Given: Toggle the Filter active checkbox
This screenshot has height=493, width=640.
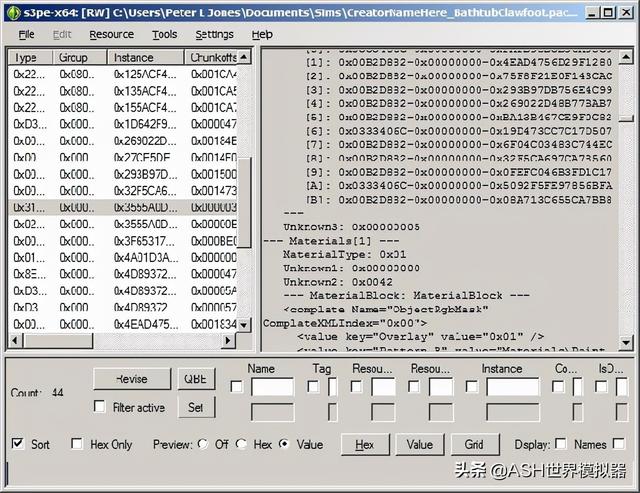Looking at the screenshot, I should tap(99, 406).
